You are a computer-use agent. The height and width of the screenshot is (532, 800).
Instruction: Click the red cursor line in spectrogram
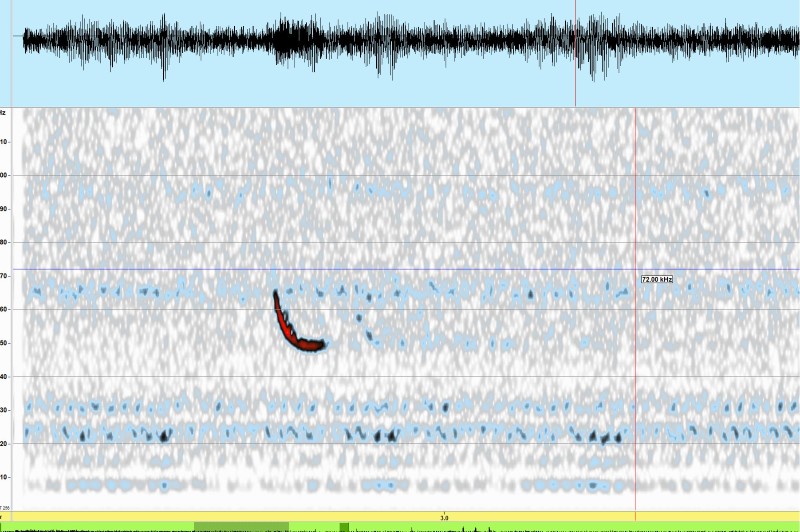coord(635,400)
